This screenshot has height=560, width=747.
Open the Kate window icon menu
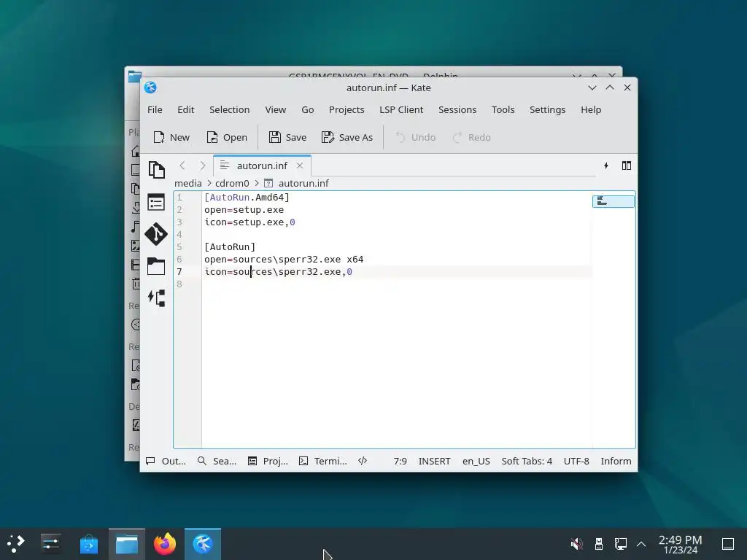coord(150,87)
